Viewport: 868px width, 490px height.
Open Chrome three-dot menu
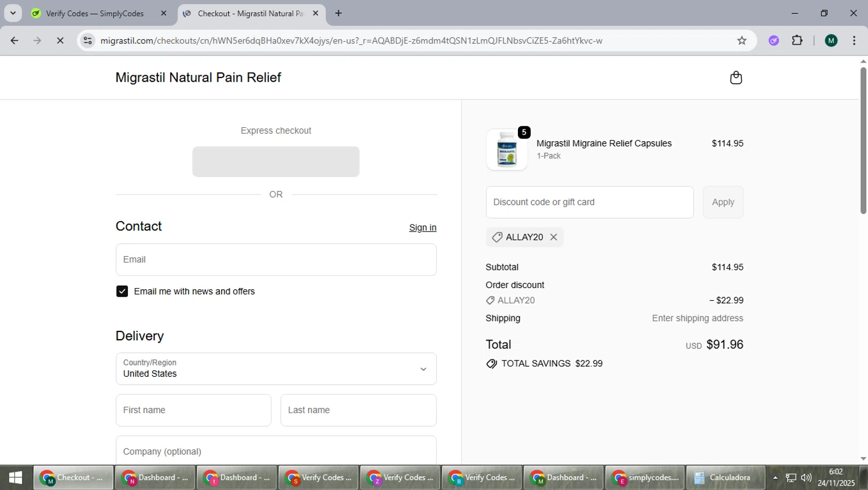pyautogui.click(x=854, y=40)
